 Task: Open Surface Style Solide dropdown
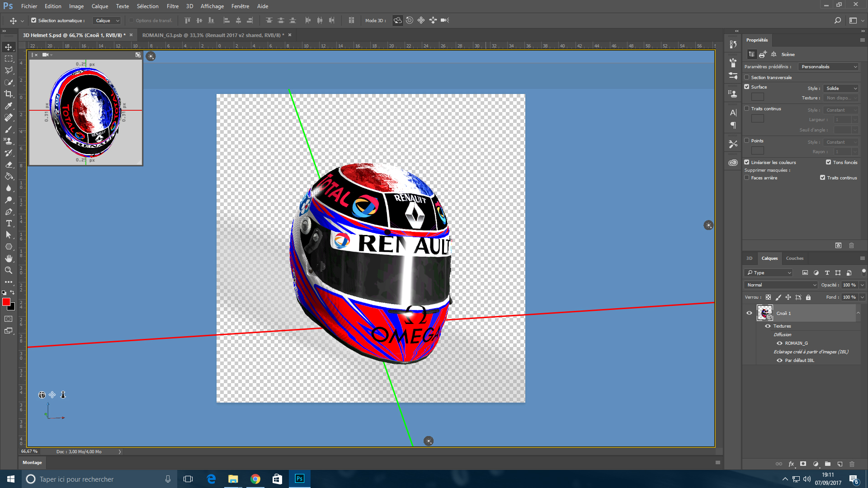click(x=841, y=88)
